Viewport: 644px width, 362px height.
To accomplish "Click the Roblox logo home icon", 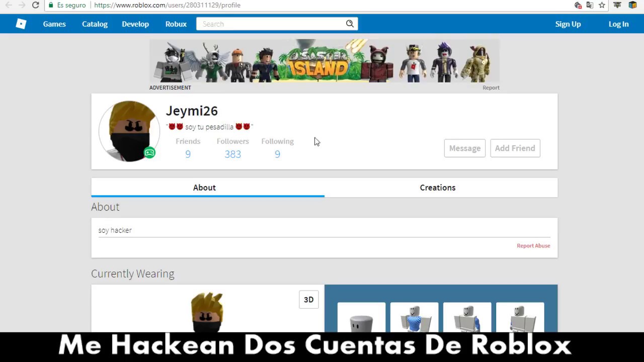I will tap(21, 24).
